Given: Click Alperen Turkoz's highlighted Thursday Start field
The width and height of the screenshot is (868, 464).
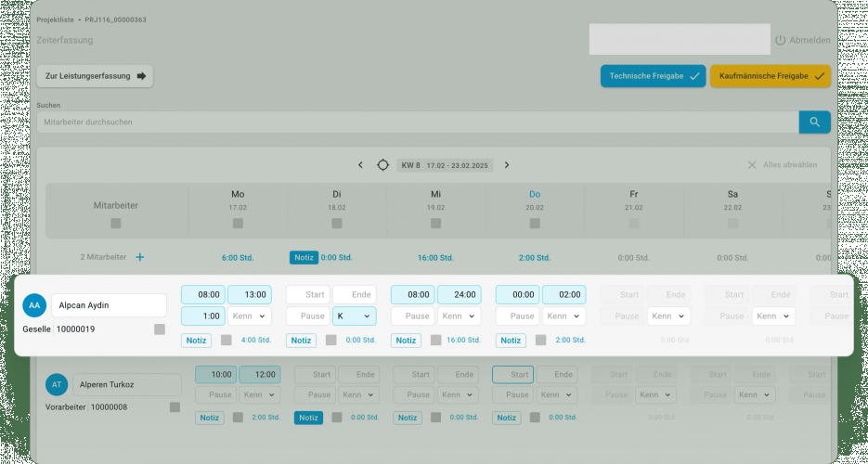Looking at the screenshot, I should (x=512, y=374).
